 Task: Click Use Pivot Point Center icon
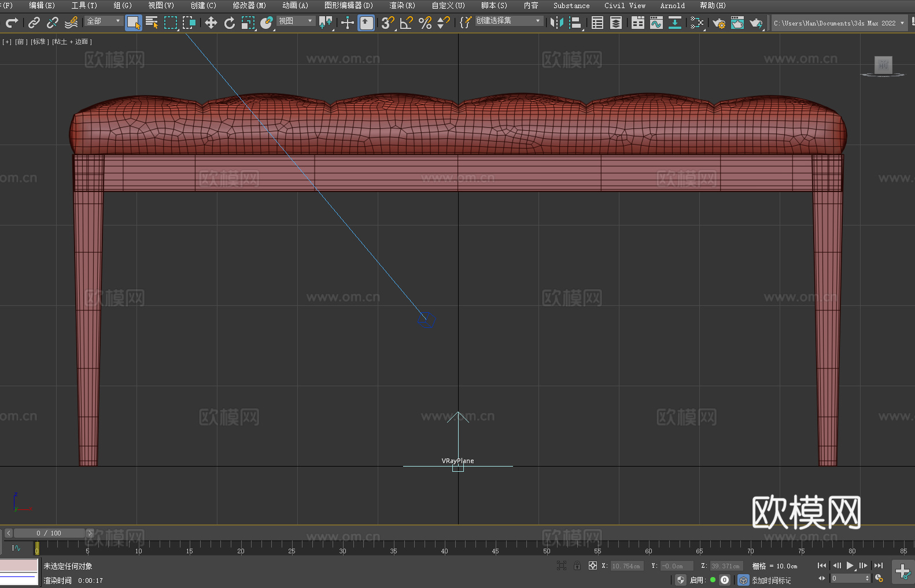tap(326, 23)
